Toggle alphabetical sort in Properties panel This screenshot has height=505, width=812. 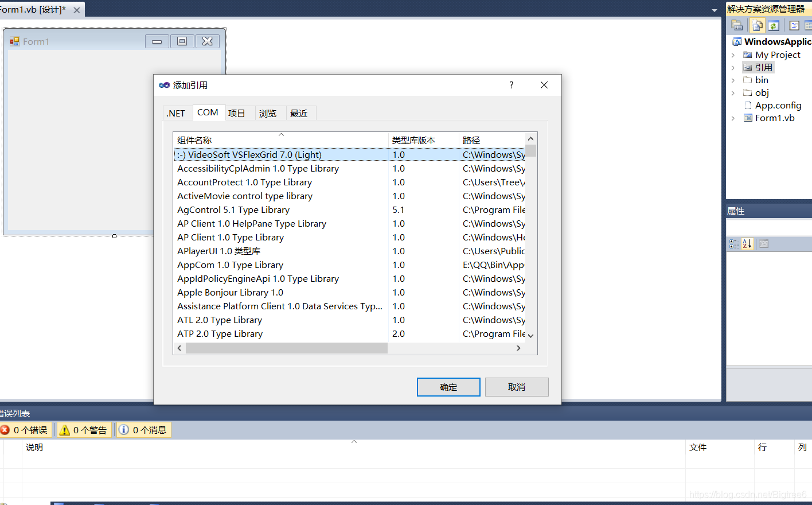click(x=747, y=244)
